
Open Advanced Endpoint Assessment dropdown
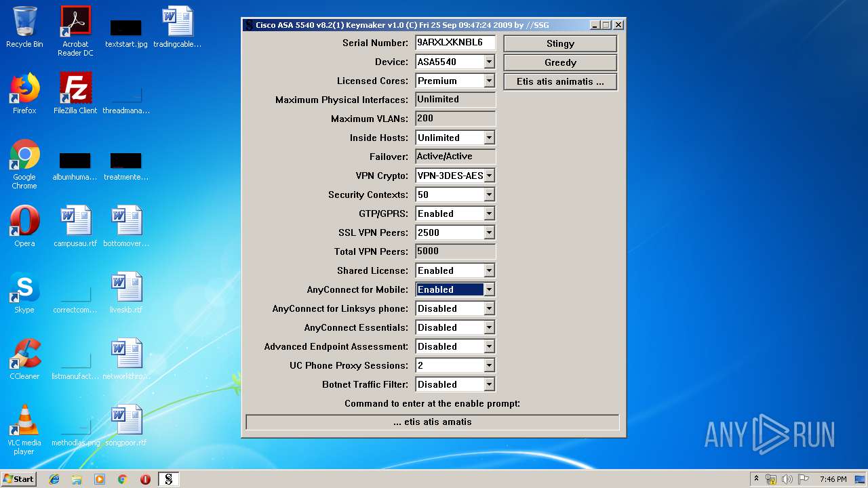489,346
